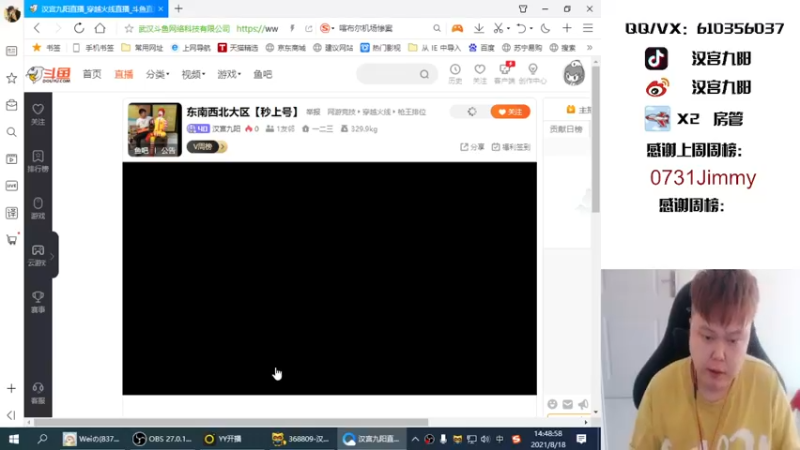Open the 赛事 trophy sidebar icon

(38, 302)
